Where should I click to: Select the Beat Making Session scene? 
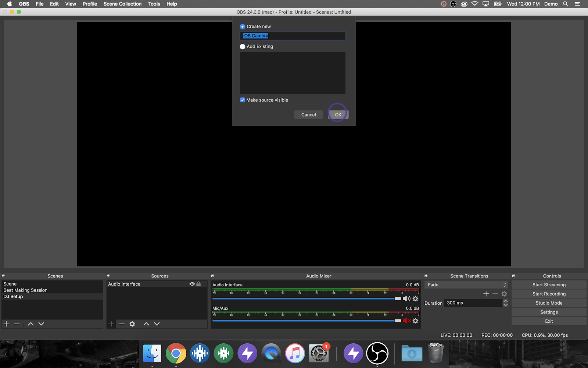pos(52,290)
